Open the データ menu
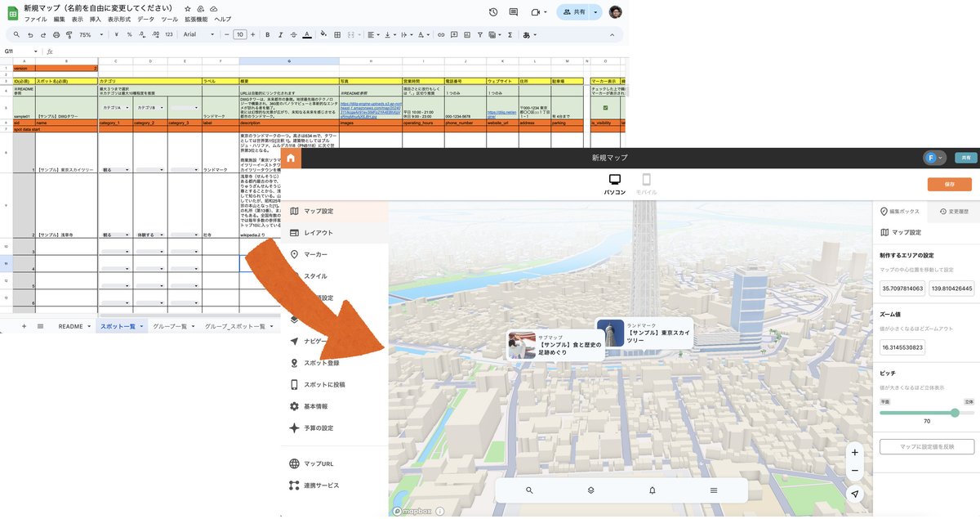 (145, 19)
